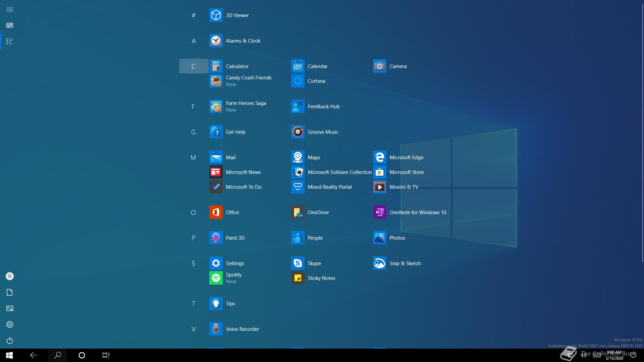This screenshot has height=362, width=644.
Task: Switch to All apps list view
Action: pos(10,42)
